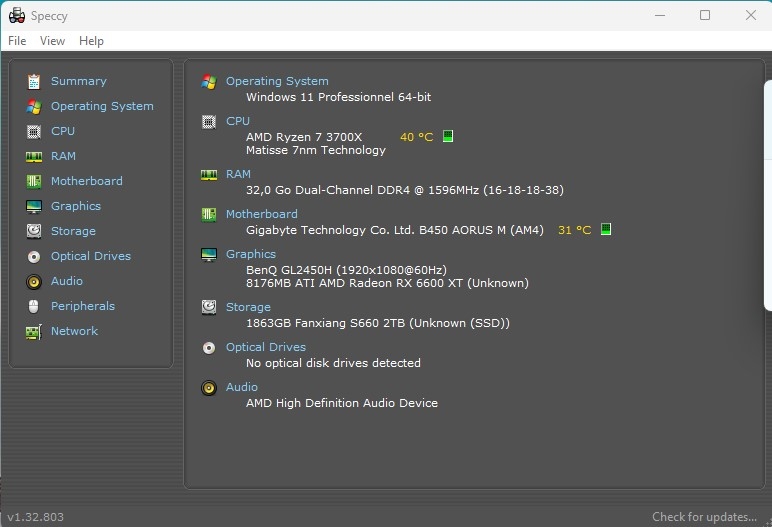Open Graphics section from the sidebar
The image size is (772, 527).
point(76,206)
